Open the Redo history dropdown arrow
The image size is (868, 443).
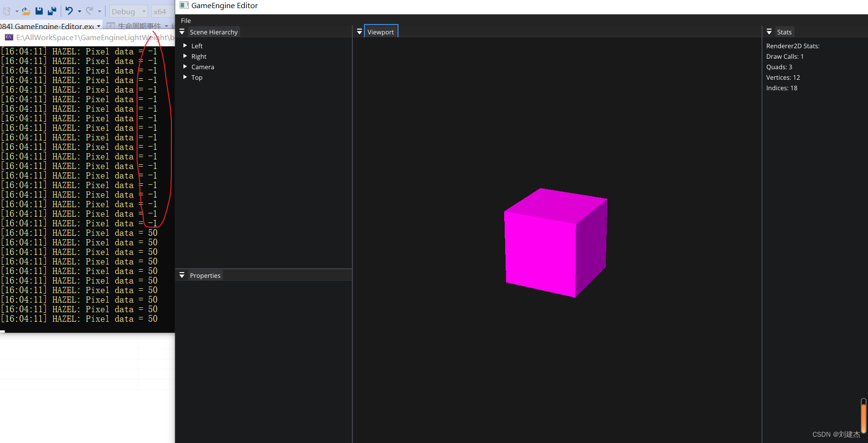(99, 11)
